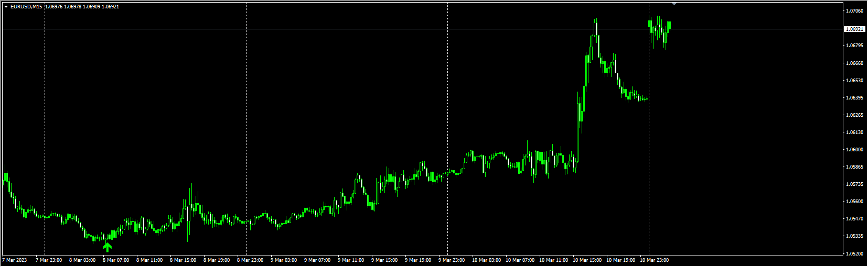
Task: Click the 10 Mar 19:00 time label
Action: tap(620, 260)
